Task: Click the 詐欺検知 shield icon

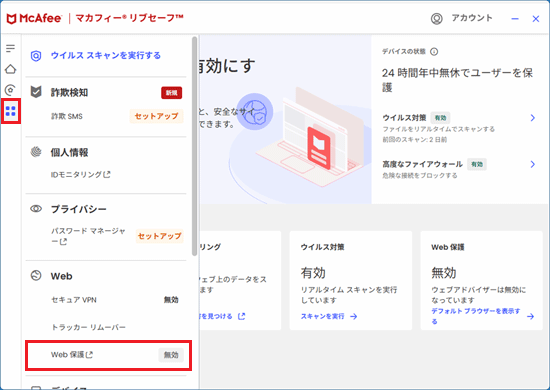Action: (x=36, y=92)
